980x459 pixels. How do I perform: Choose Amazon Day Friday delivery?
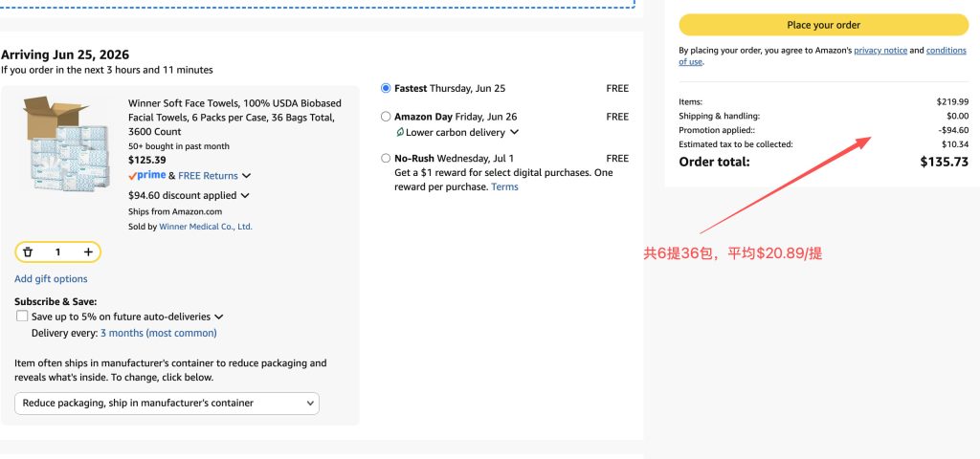pos(386,117)
